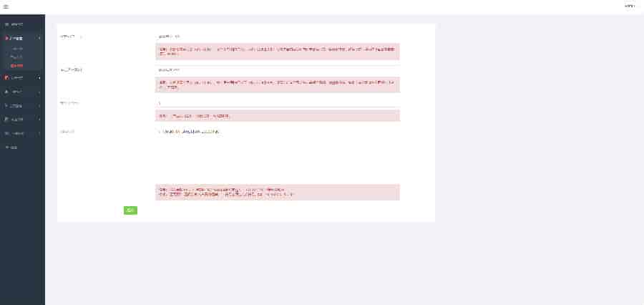The width and height of the screenshot is (644, 305).
Task: Open the last sidebar menu item at the bottom
Action: click(x=22, y=147)
